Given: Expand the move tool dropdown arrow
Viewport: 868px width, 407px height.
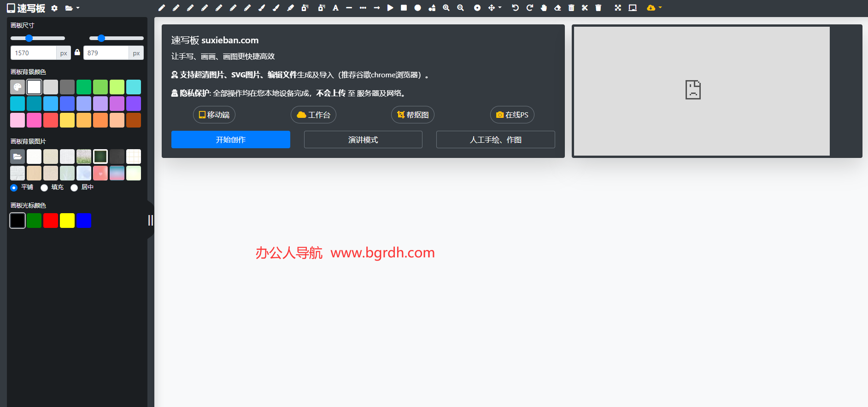Looking at the screenshot, I should pos(500,8).
